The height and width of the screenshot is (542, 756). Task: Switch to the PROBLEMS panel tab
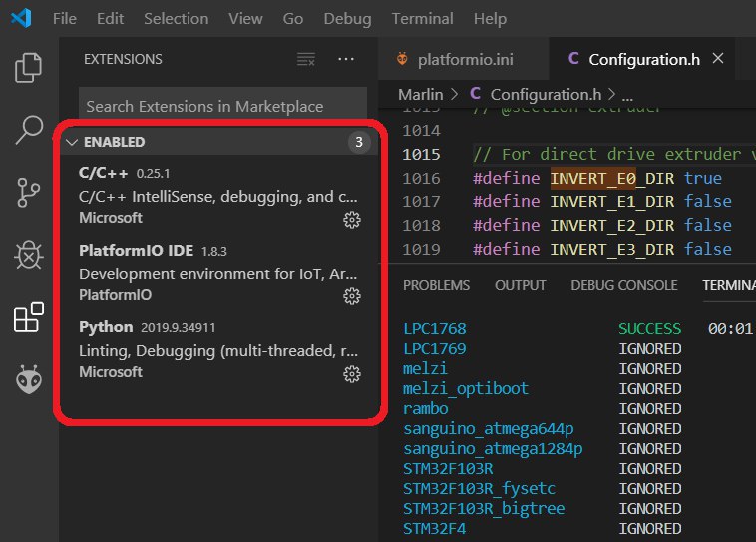click(x=436, y=285)
